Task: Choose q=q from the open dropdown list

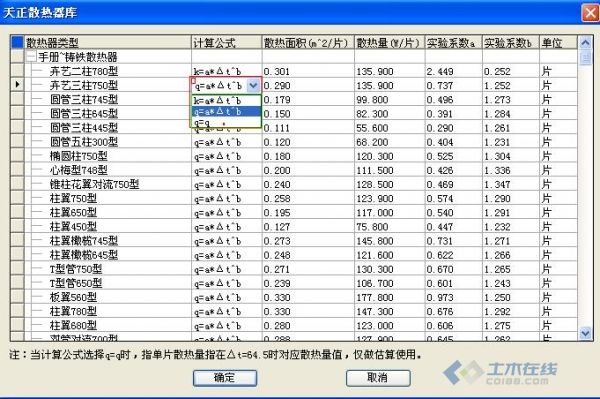Action: (226, 122)
